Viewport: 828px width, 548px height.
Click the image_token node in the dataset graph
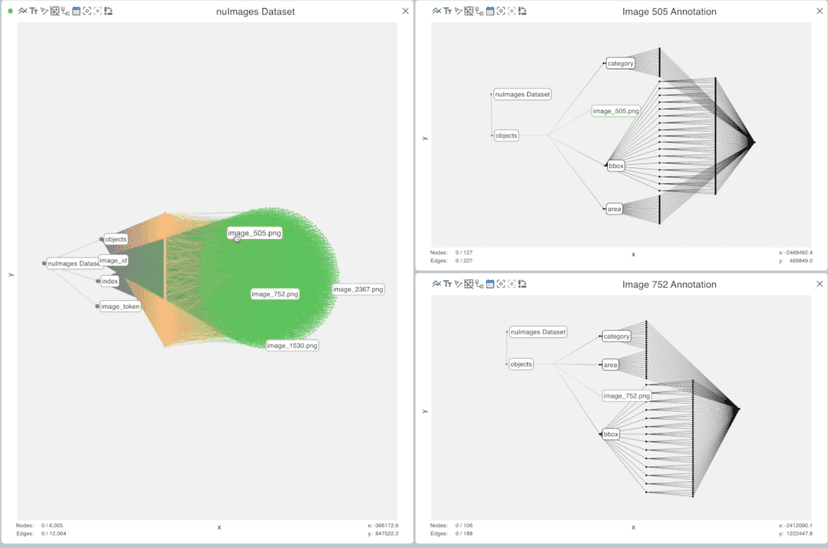pyautogui.click(x=120, y=306)
